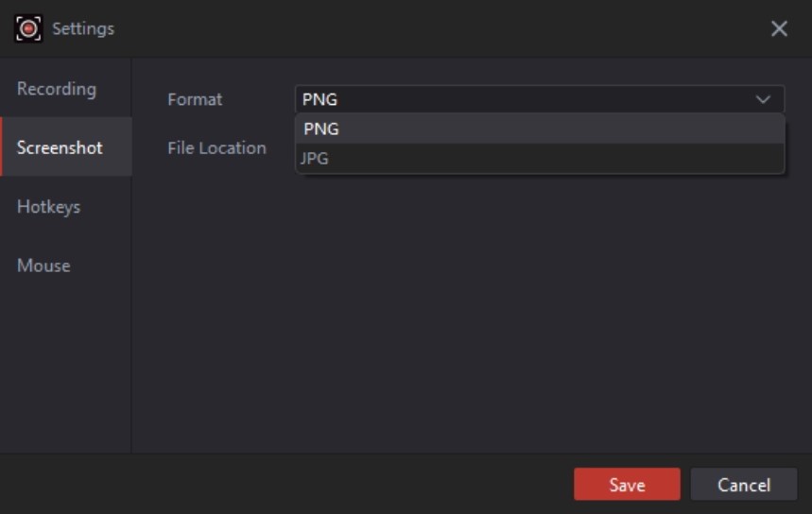The image size is (812, 514).
Task: Collapse the Format list using chevron arrow
Action: click(x=763, y=99)
